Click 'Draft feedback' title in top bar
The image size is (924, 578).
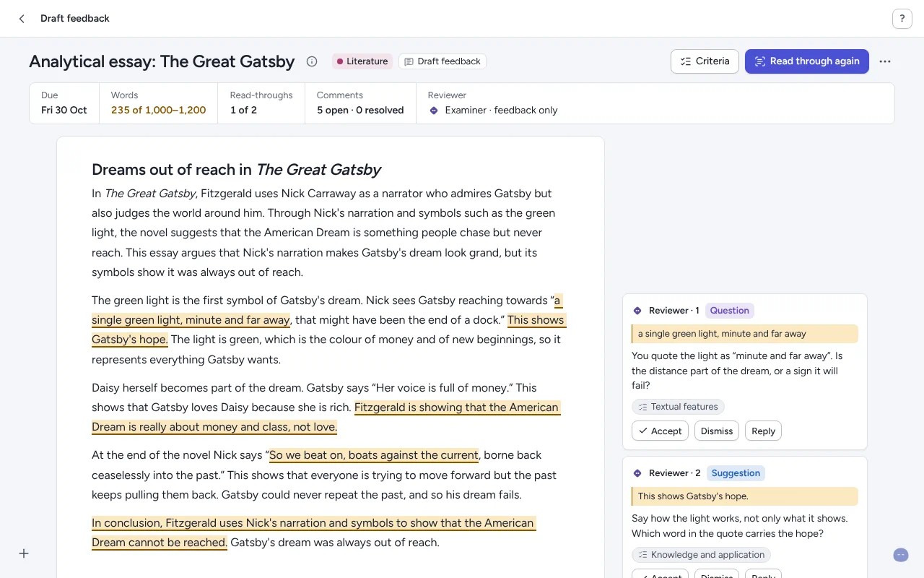75,19
